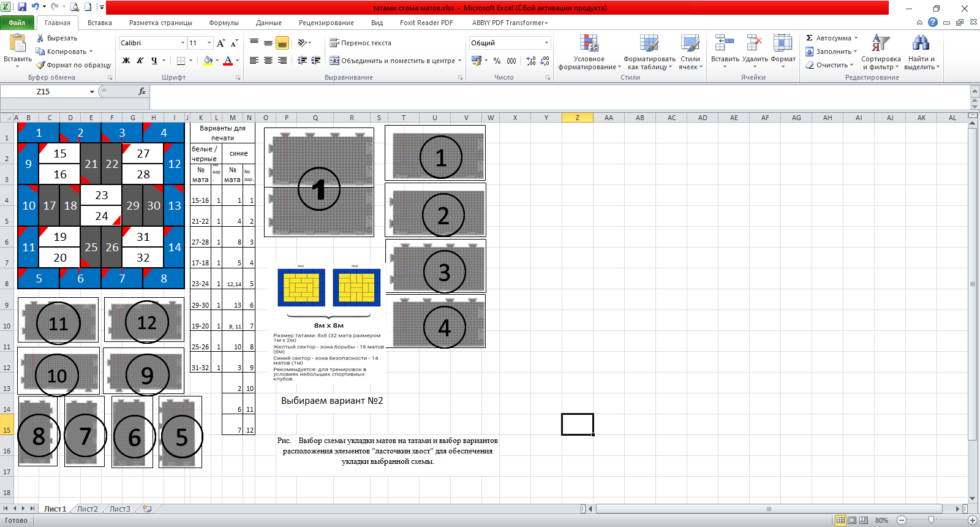Viewport: 980px width, 527px height.
Task: Toggle Wrap Text (Перенос текста)
Action: pos(360,43)
